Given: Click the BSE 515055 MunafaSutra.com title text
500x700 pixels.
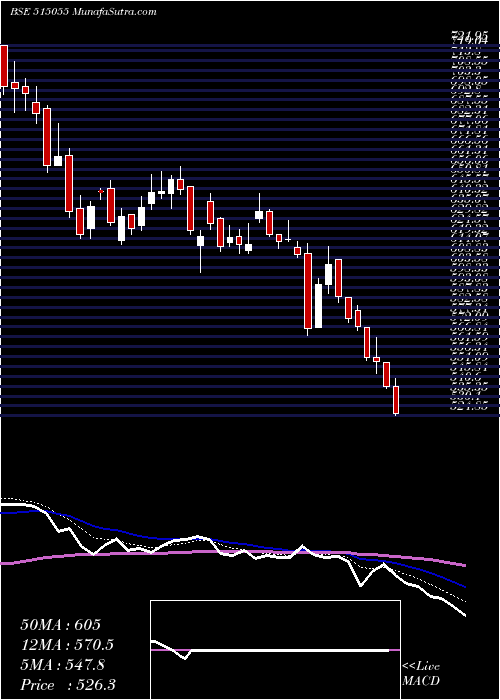Looking at the screenshot, I should 83,12.
